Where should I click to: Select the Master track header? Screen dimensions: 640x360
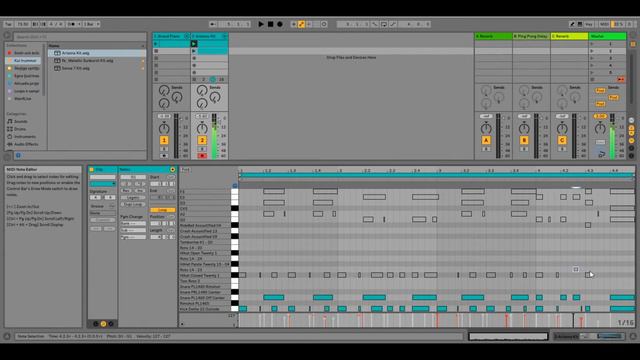point(607,36)
